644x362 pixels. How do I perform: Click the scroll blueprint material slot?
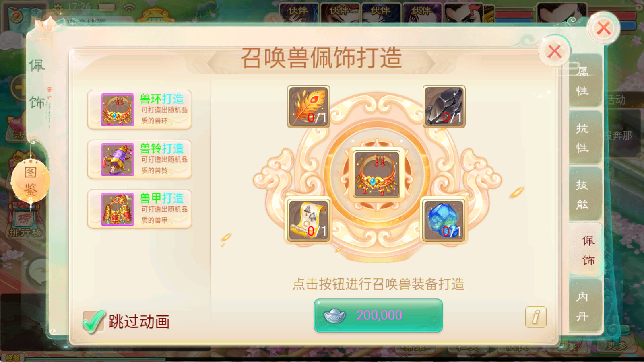pos(308,220)
